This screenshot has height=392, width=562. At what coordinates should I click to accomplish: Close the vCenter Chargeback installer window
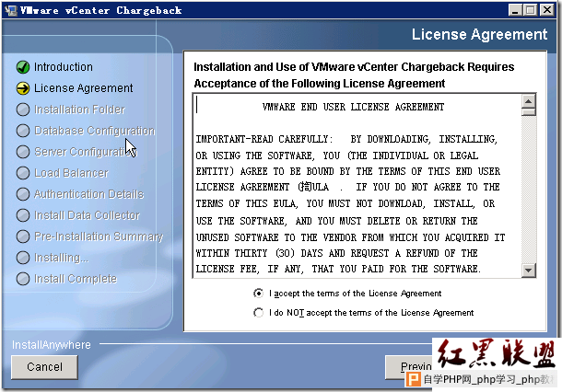tap(547, 10)
